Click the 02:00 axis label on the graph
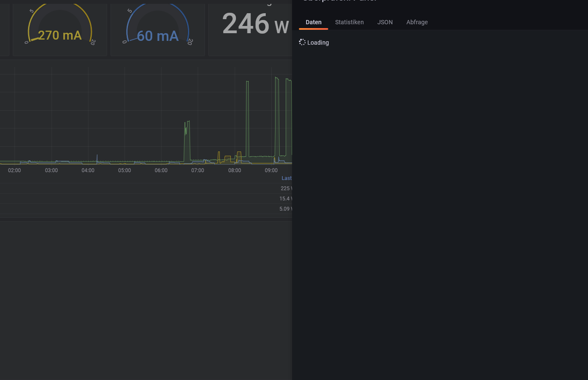 coord(14,170)
